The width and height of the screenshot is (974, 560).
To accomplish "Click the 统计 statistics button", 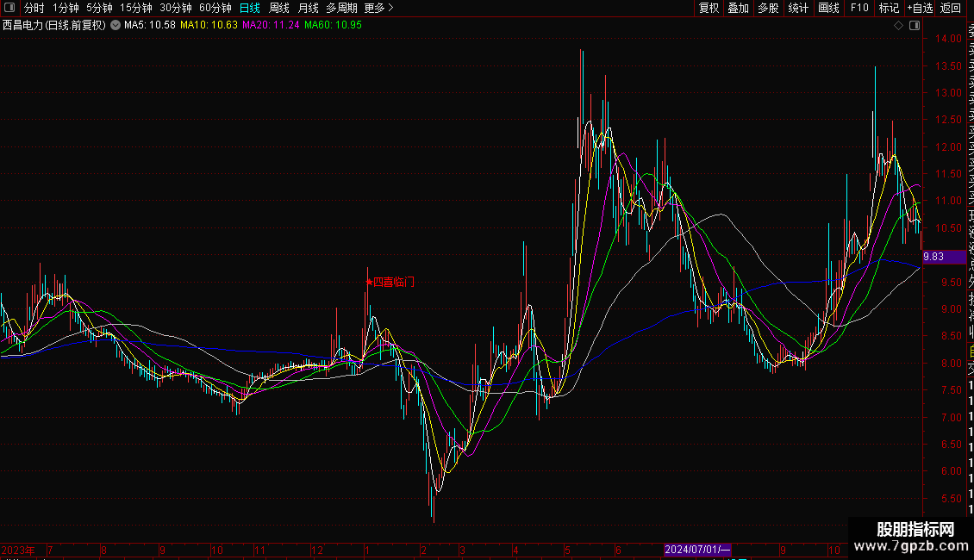I will (x=798, y=8).
